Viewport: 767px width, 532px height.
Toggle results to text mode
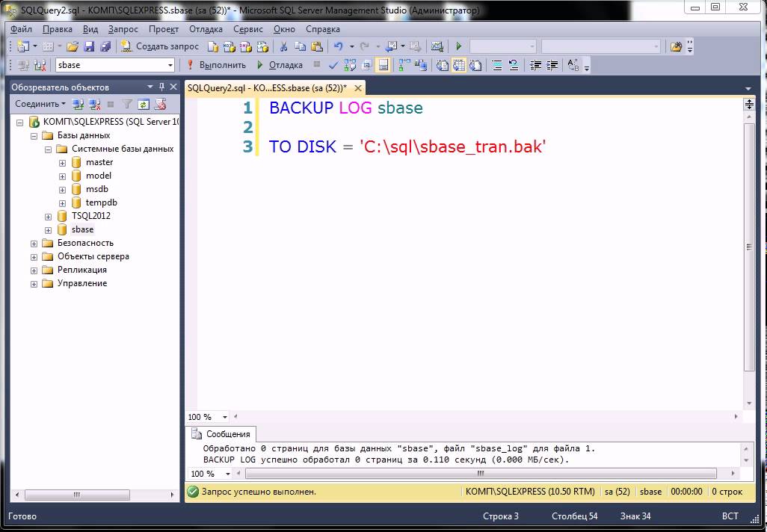(x=443, y=65)
